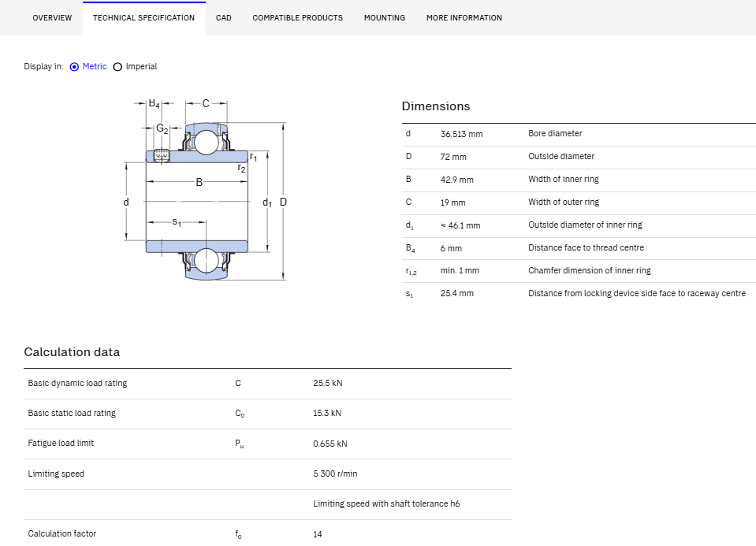The image size is (756, 546).
Task: Select the value ≈ 46.1 mm
Action: (x=460, y=225)
